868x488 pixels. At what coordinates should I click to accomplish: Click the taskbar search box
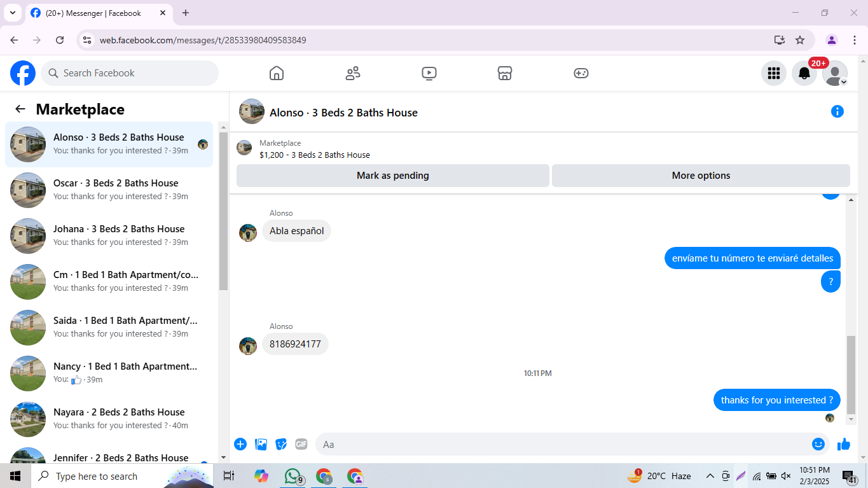pyautogui.click(x=122, y=476)
